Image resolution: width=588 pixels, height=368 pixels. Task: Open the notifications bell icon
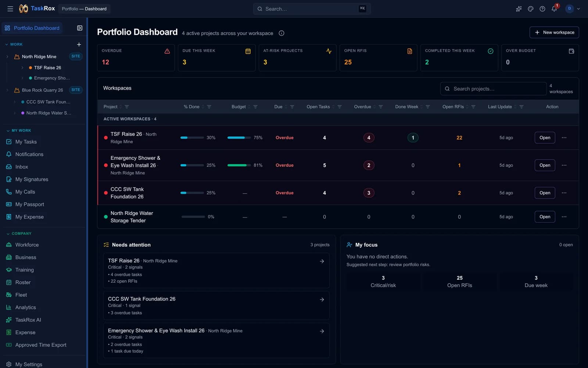(x=554, y=9)
